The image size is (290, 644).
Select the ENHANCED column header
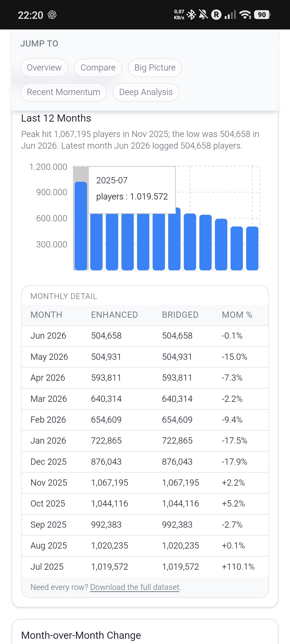(x=114, y=315)
